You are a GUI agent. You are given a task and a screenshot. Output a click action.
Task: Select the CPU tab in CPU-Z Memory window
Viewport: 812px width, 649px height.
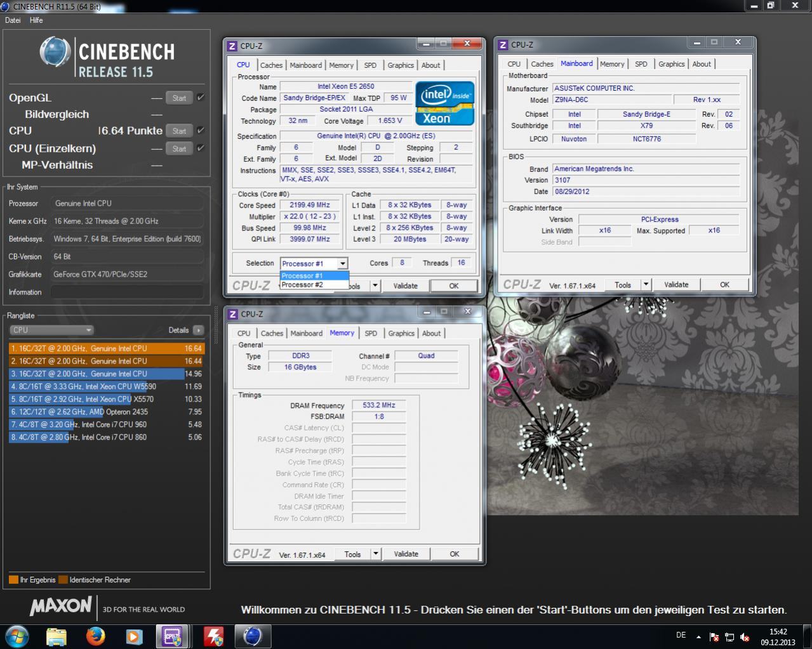tap(244, 333)
